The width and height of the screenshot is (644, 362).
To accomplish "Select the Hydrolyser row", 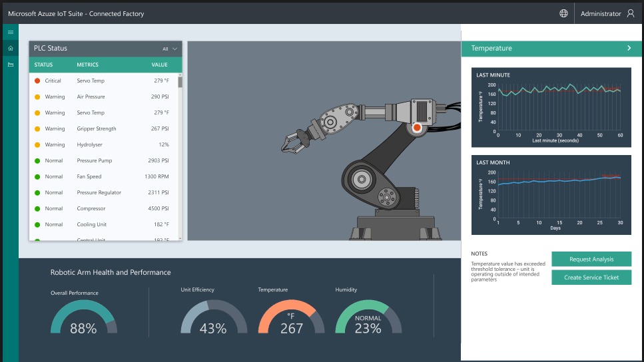I will click(x=103, y=145).
